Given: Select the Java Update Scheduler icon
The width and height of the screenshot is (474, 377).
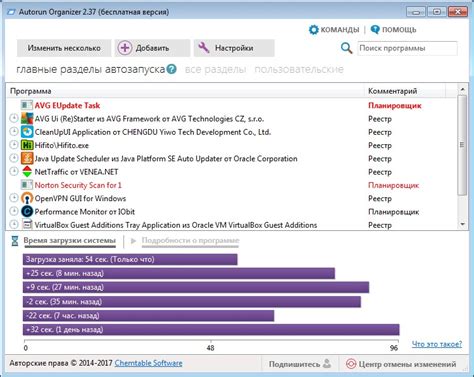Looking at the screenshot, I should pos(27,158).
